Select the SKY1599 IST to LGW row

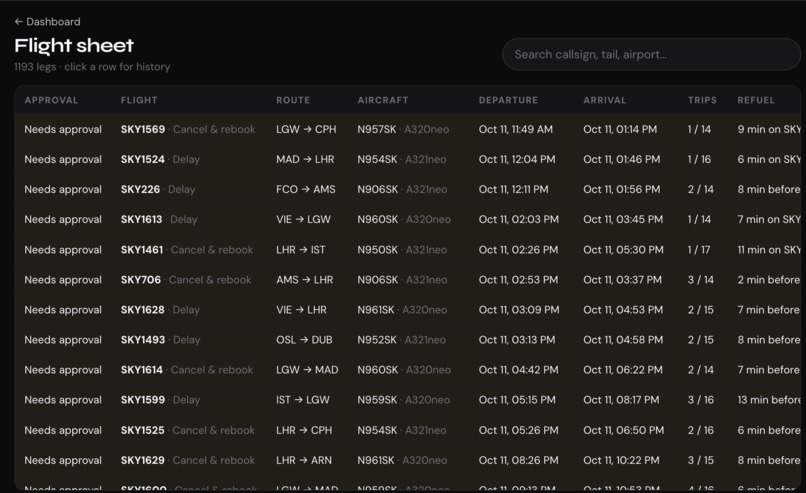[x=408, y=400]
